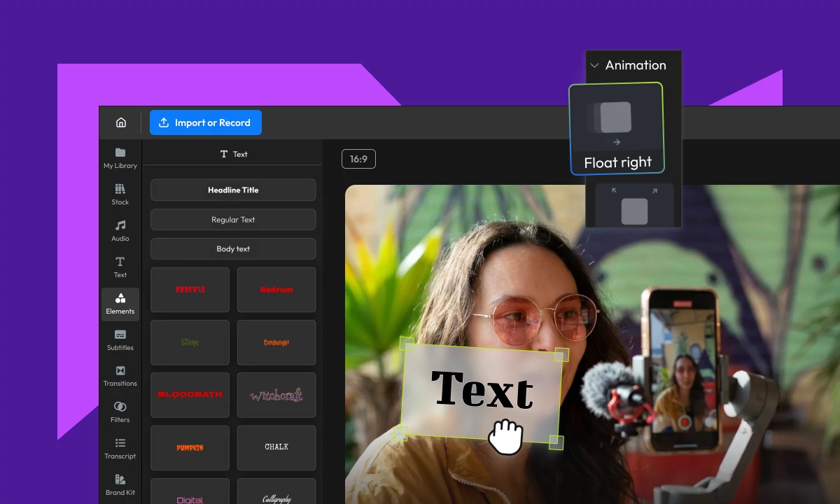Apply the BLOODBATH text style
This screenshot has height=504, width=840.
coord(190,394)
